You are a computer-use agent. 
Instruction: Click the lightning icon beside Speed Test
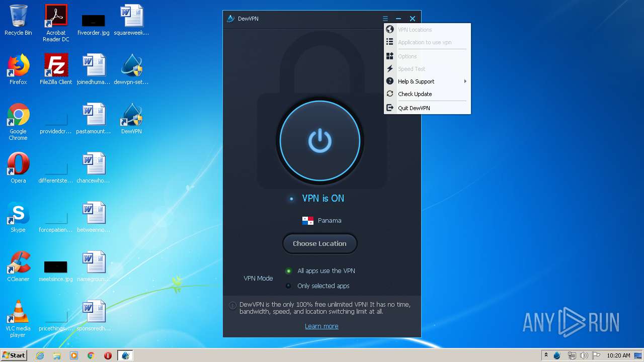click(389, 69)
